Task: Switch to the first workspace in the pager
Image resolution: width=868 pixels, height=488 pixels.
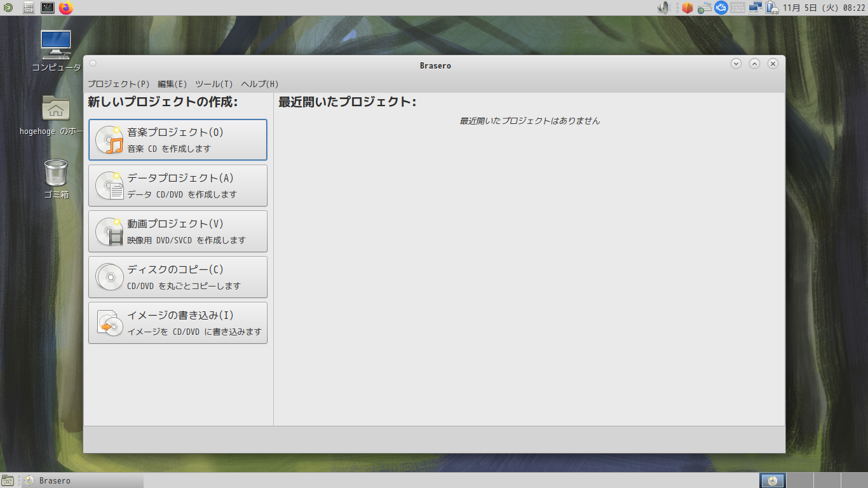Action: click(773, 480)
